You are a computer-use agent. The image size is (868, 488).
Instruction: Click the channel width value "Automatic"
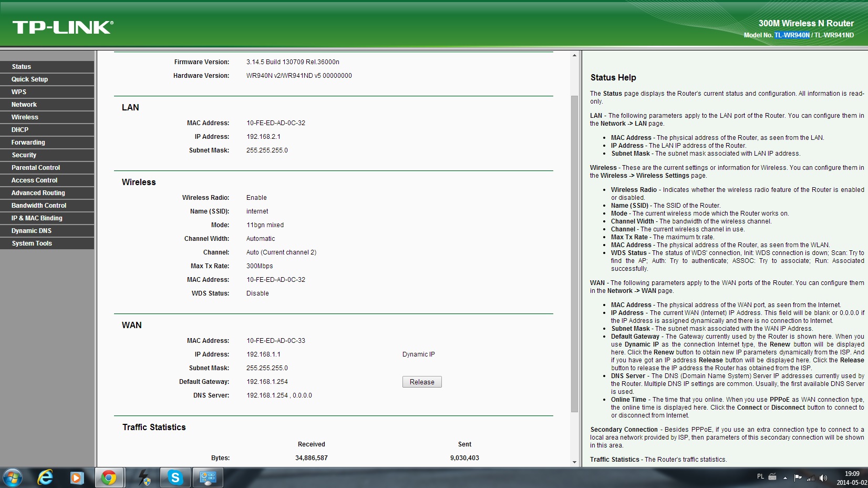pos(261,239)
